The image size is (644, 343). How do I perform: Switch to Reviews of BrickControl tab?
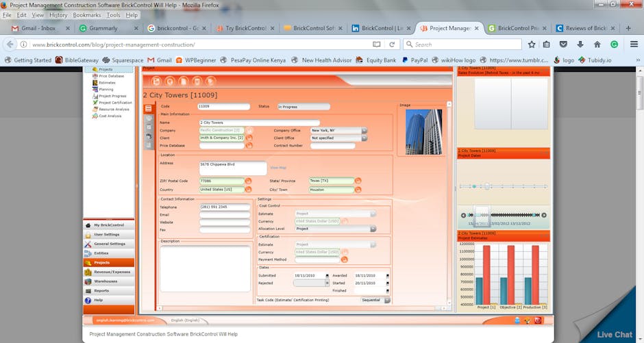(x=585, y=28)
